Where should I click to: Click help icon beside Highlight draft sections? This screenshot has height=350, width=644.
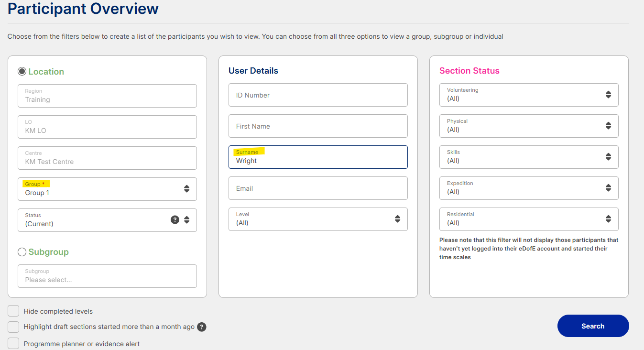(202, 327)
